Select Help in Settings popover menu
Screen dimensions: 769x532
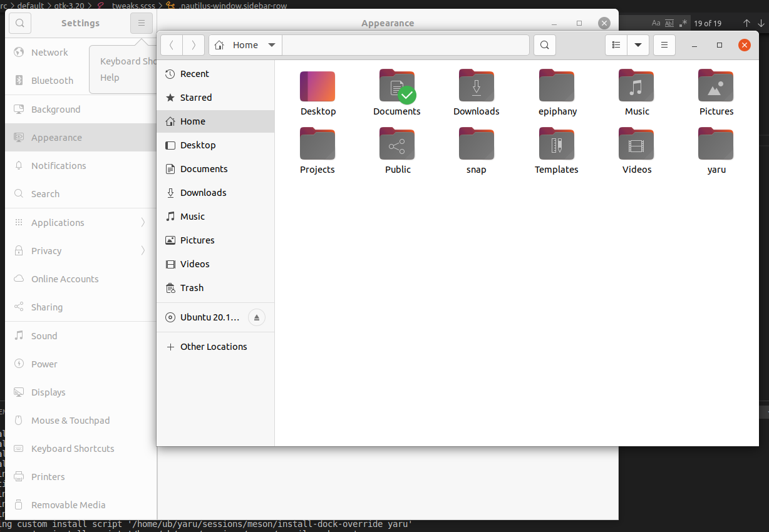[110, 78]
